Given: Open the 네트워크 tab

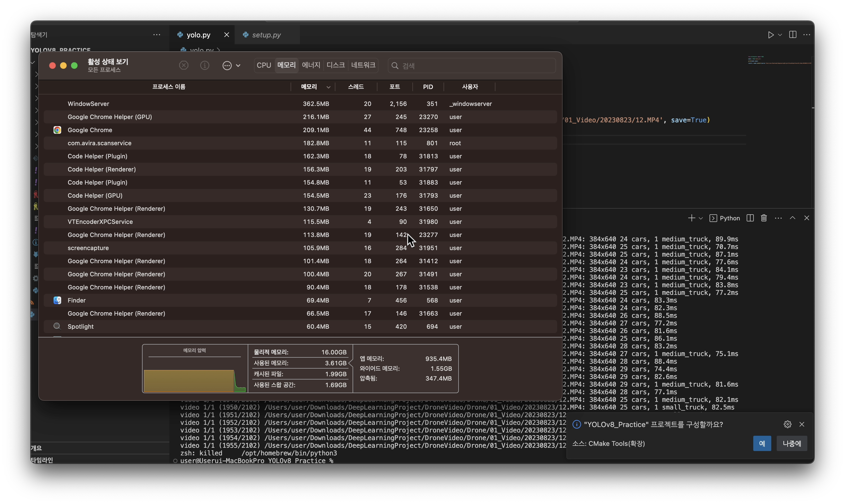Looking at the screenshot, I should [363, 65].
